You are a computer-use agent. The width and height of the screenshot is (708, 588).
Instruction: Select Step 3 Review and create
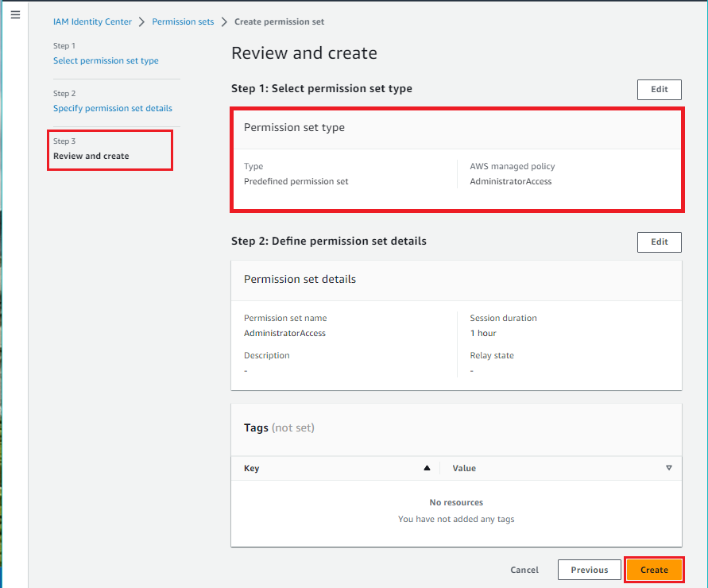91,156
